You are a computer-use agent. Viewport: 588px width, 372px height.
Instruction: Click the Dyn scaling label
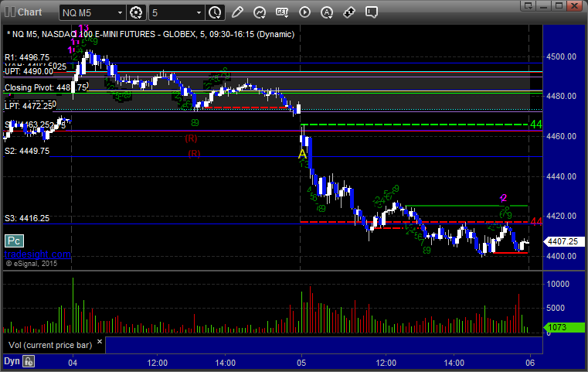tap(12, 361)
